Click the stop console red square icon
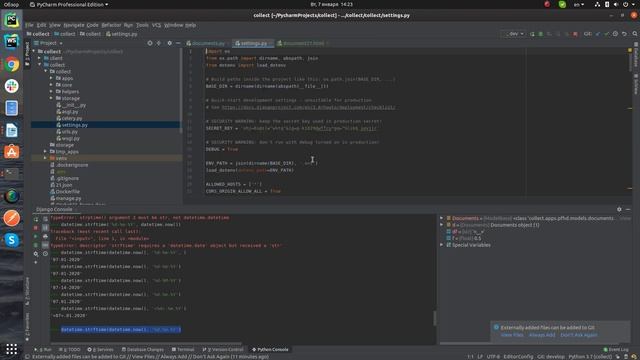The image size is (640, 360). coord(36,227)
